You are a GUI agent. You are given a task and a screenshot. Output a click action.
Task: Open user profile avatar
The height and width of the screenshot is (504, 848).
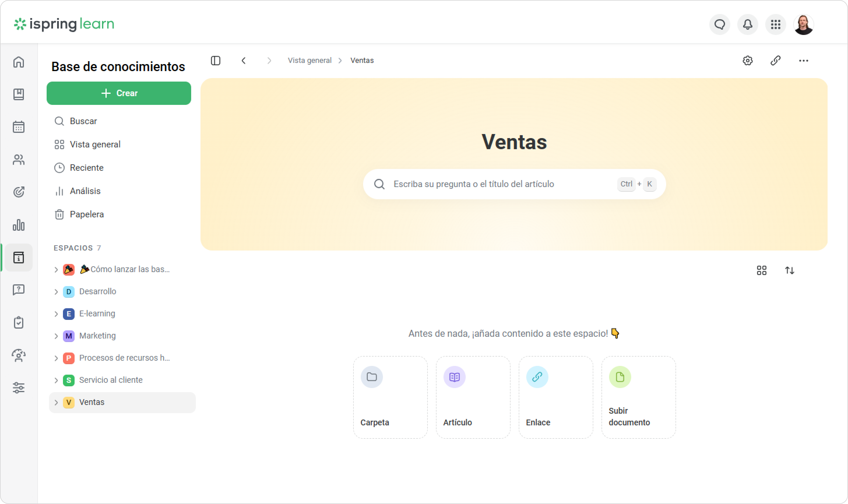[803, 24]
